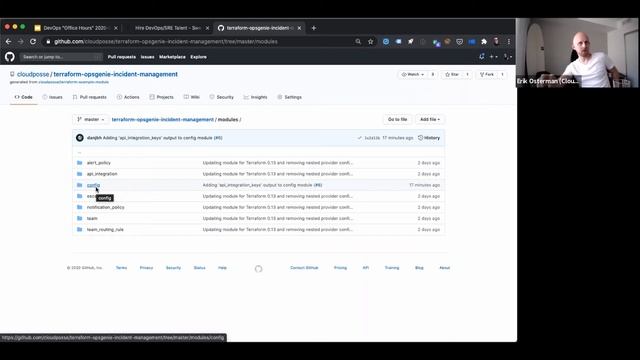Screen dimensions: 640x360
Task: Open the footer Privacy link
Action: pos(146,268)
